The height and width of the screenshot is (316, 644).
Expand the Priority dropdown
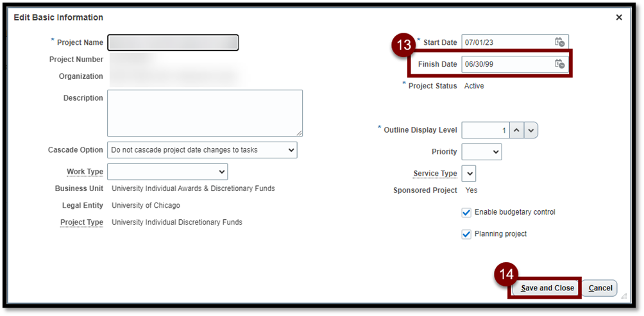click(481, 152)
